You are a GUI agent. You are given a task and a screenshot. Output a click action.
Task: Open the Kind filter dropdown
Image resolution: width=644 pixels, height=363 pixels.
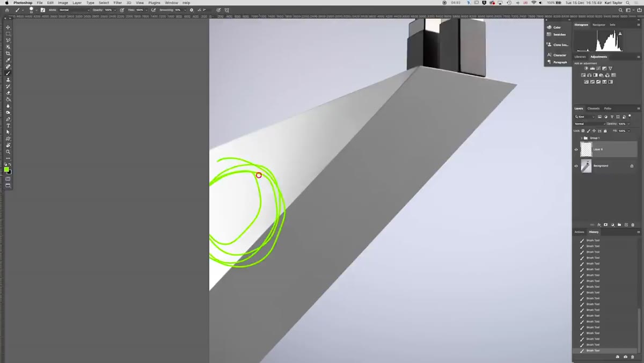click(585, 117)
